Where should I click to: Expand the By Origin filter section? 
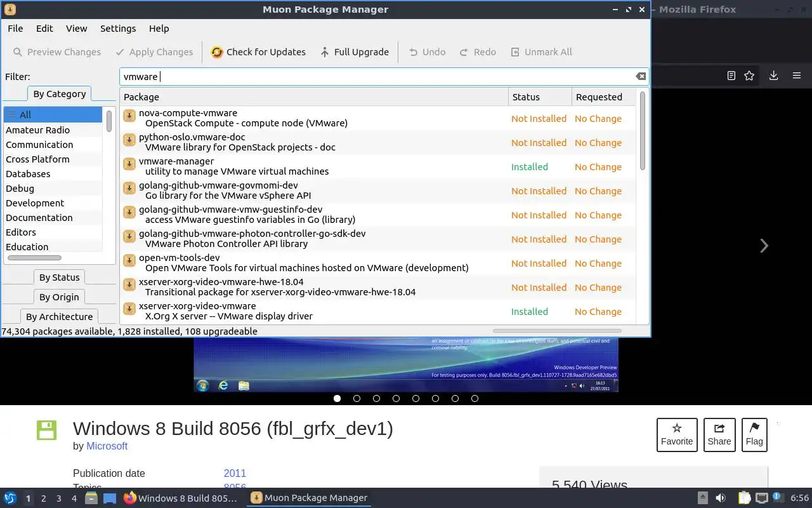(59, 297)
